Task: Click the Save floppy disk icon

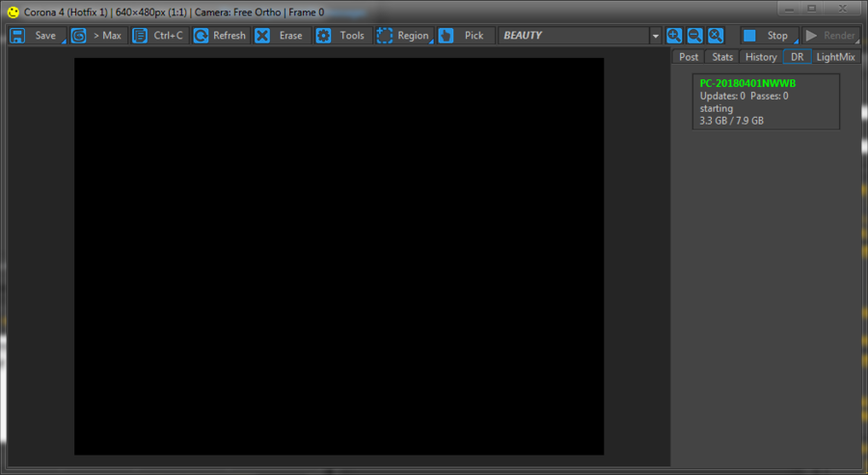Action: pyautogui.click(x=17, y=36)
